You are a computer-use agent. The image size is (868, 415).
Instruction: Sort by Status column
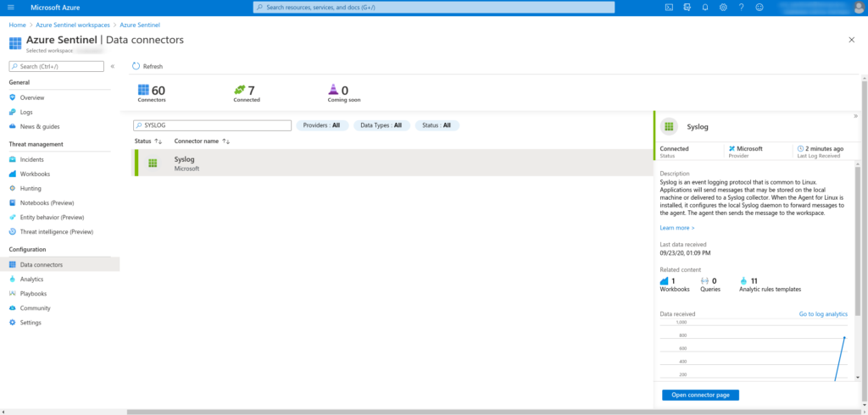pyautogui.click(x=147, y=141)
